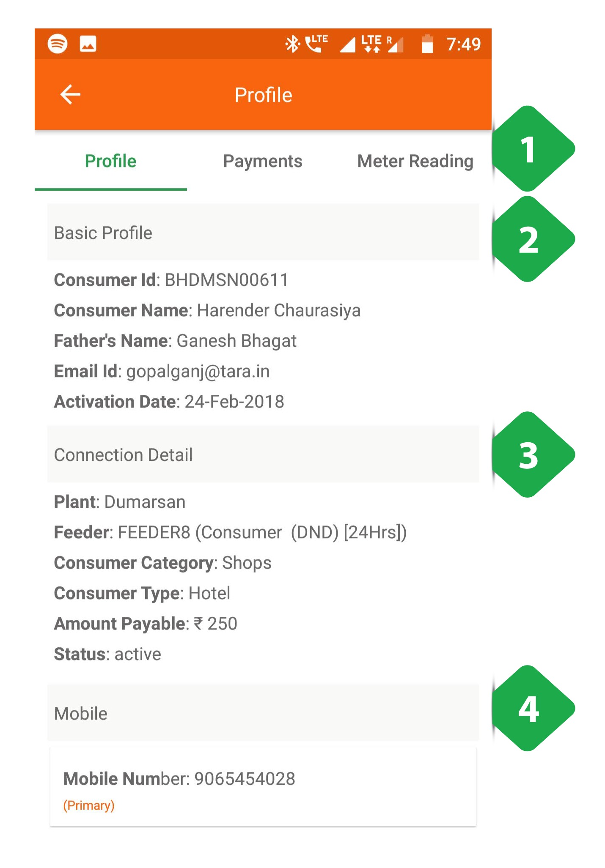The image size is (605, 868).
Task: Tap the Mobile Number 9065454028 card
Action: [263, 787]
